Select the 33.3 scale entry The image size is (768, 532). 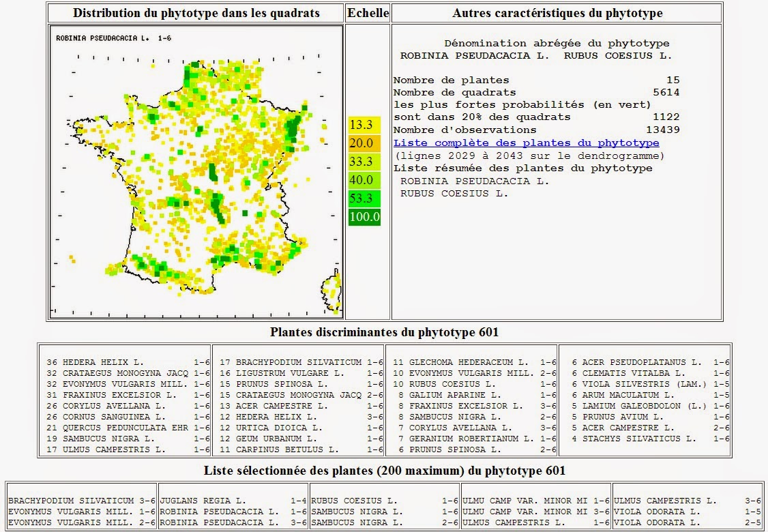[x=360, y=162]
